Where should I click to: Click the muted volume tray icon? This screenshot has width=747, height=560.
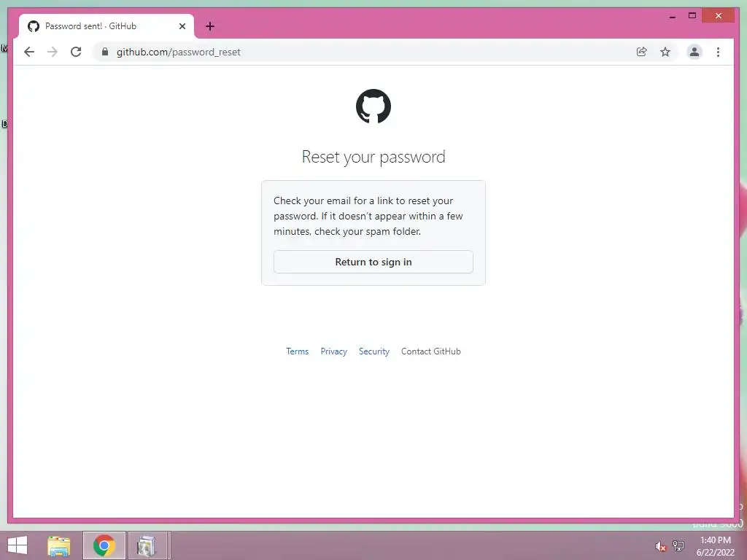coord(661,546)
